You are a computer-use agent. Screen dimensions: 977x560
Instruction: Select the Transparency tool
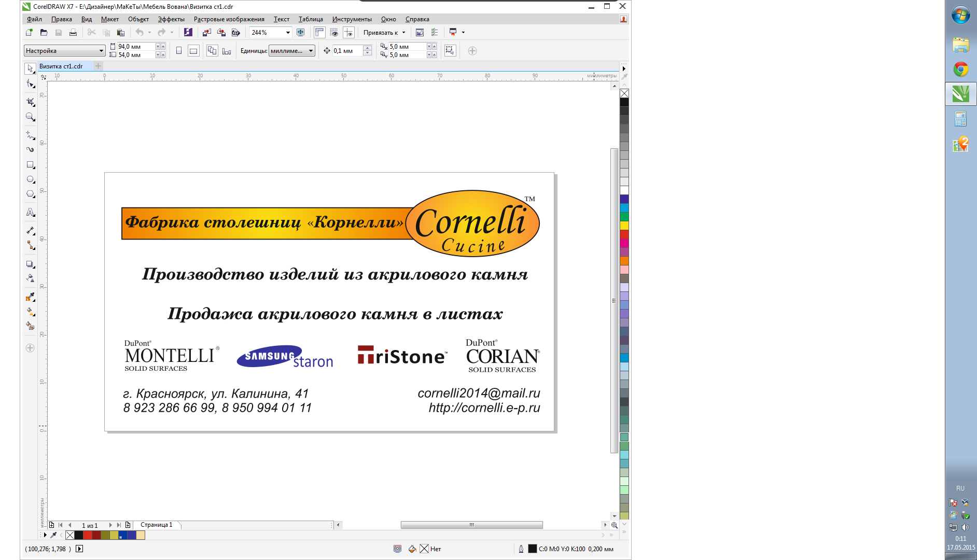(30, 278)
